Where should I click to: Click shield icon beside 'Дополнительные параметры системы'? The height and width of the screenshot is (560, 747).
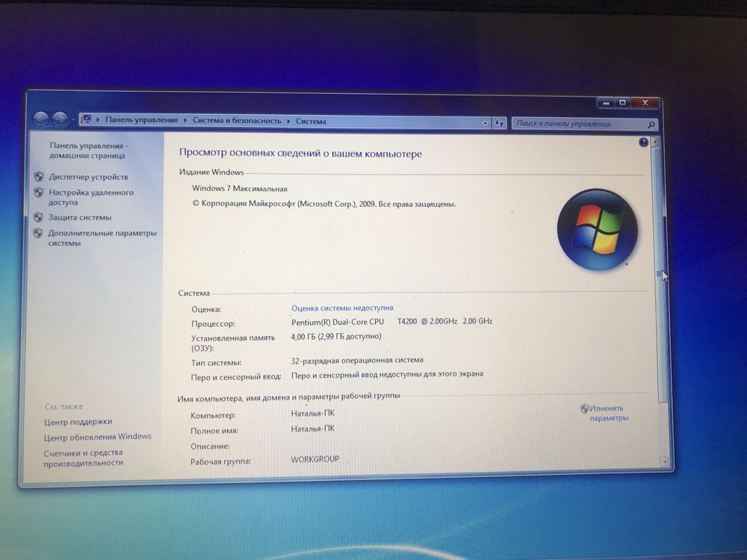coord(38,233)
